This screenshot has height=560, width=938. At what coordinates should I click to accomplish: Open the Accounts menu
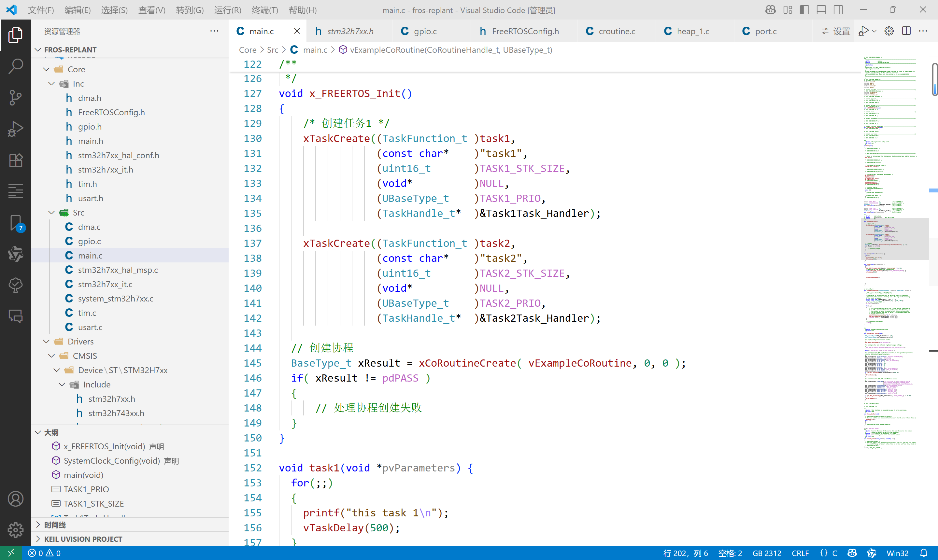(x=16, y=499)
